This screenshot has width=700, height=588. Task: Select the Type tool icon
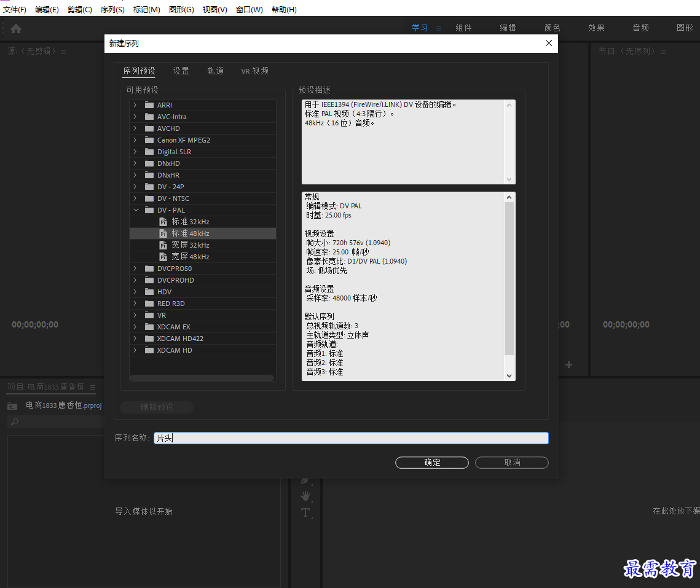click(305, 512)
